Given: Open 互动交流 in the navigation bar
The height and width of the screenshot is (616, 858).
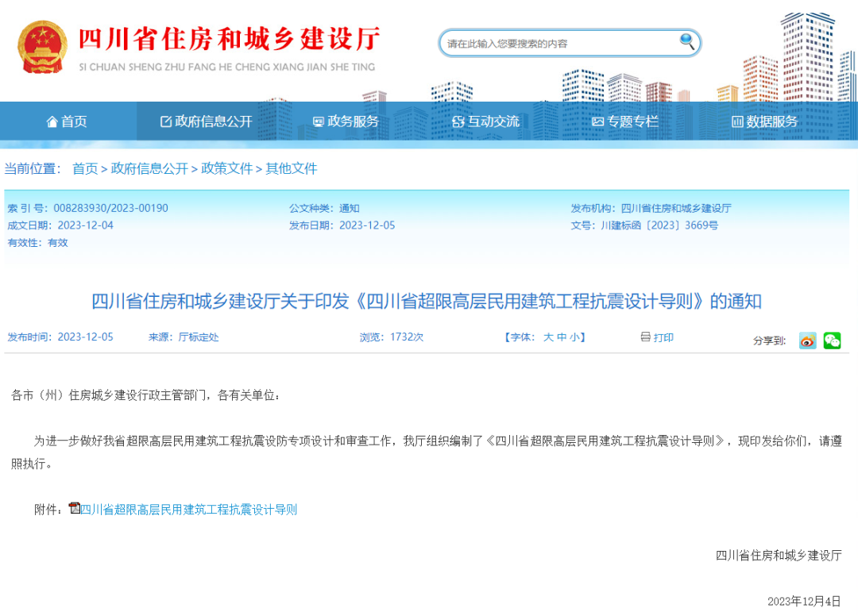Looking at the screenshot, I should point(485,121).
